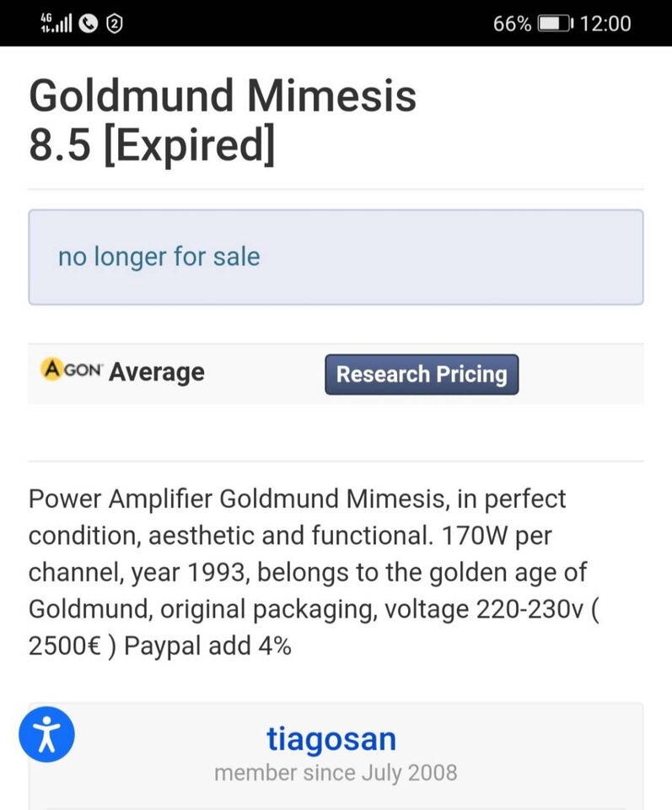Screen dimensions: 672x810
Task: Open the tiagosan seller profile link
Action: click(x=331, y=738)
